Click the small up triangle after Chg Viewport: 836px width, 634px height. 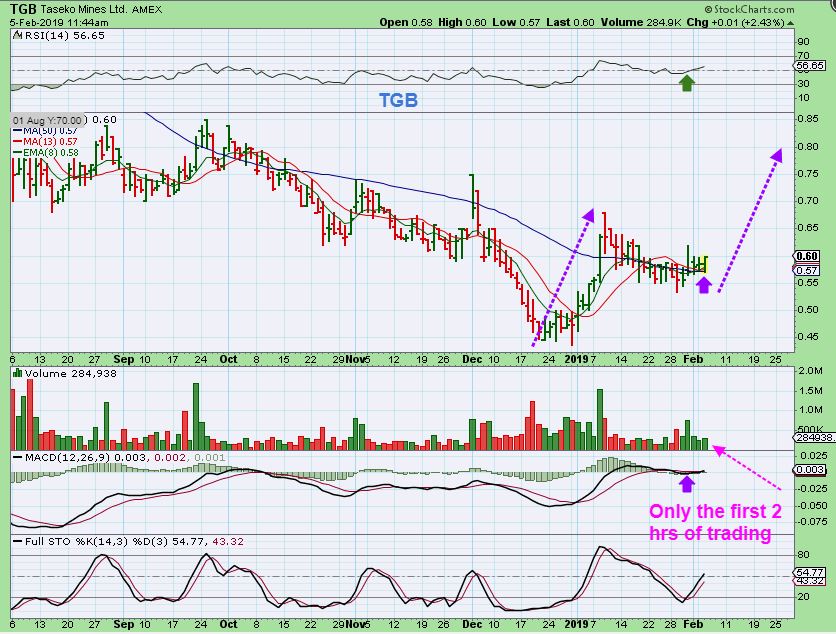click(790, 23)
